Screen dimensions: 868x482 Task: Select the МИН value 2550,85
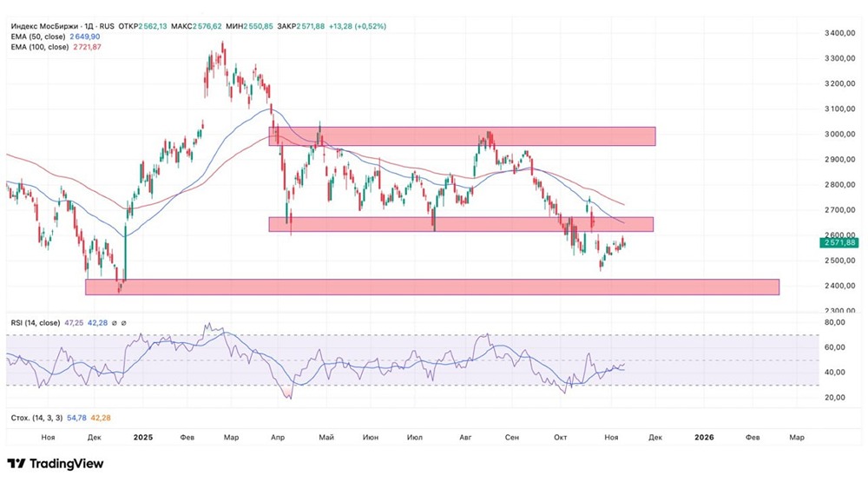click(x=259, y=26)
